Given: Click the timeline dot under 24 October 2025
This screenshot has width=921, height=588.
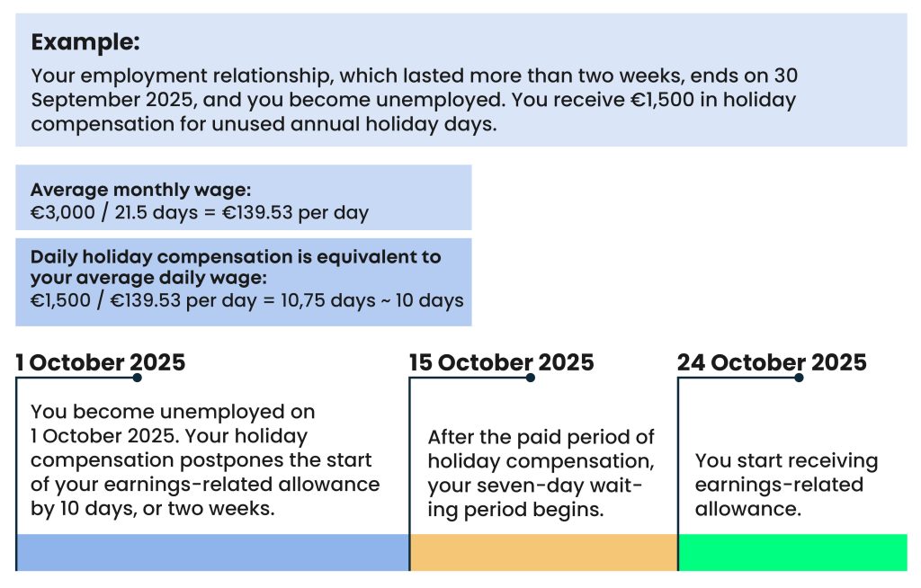Looking at the screenshot, I should point(799,378).
